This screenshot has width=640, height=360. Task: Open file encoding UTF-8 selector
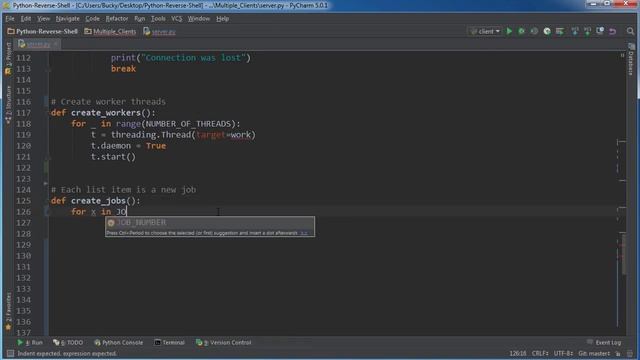tap(563, 353)
